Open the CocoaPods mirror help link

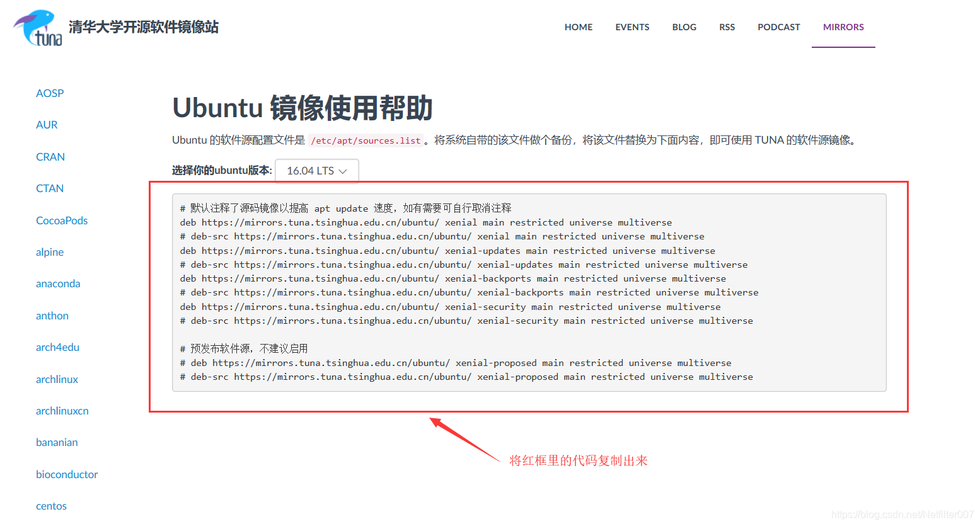[62, 220]
